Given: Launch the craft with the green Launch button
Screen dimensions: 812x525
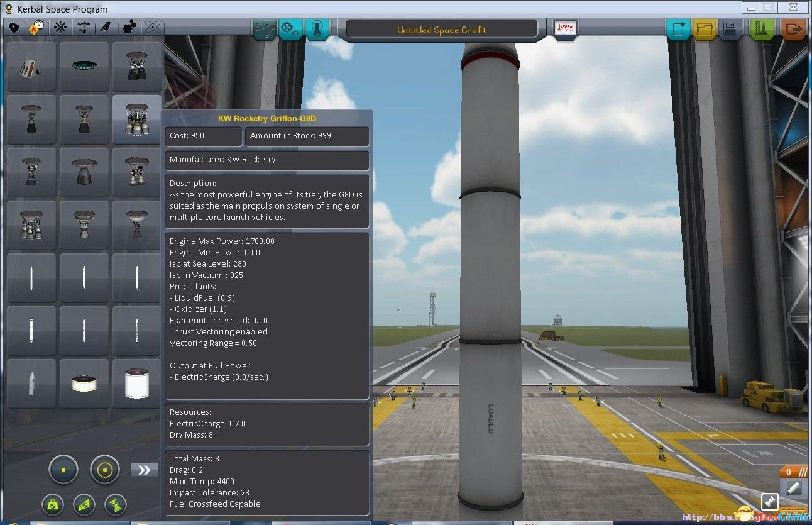Looking at the screenshot, I should click(762, 29).
